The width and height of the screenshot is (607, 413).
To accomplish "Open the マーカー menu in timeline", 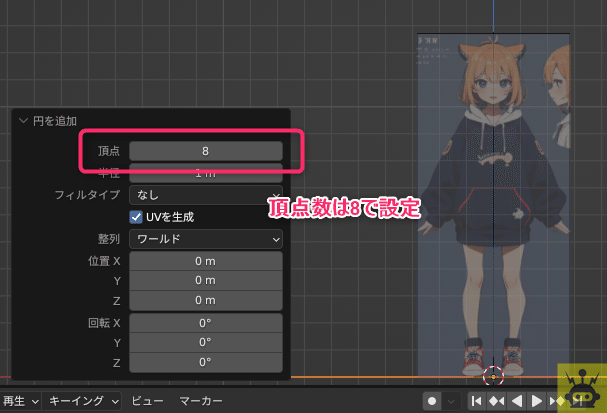I will pyautogui.click(x=201, y=401).
